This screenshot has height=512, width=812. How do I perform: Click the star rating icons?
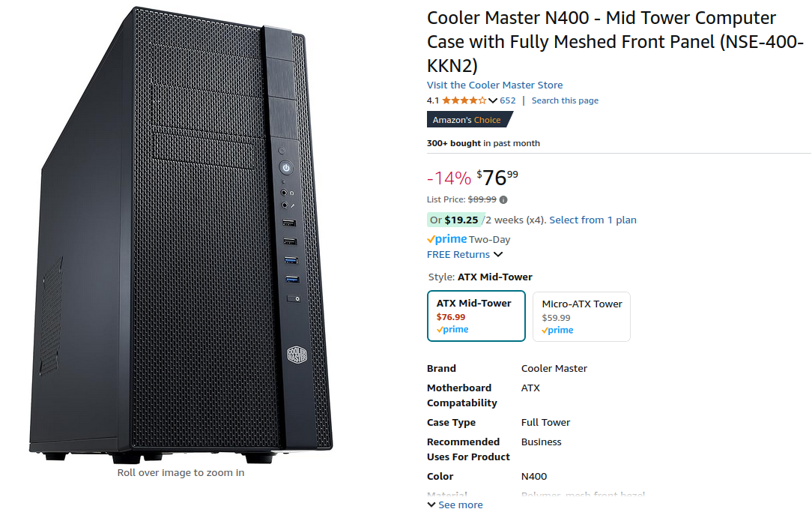(464, 100)
